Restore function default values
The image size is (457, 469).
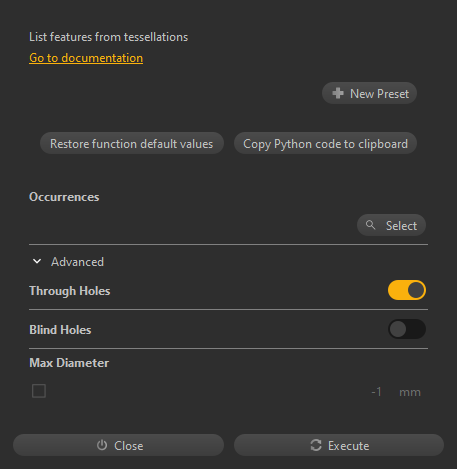pos(132,143)
